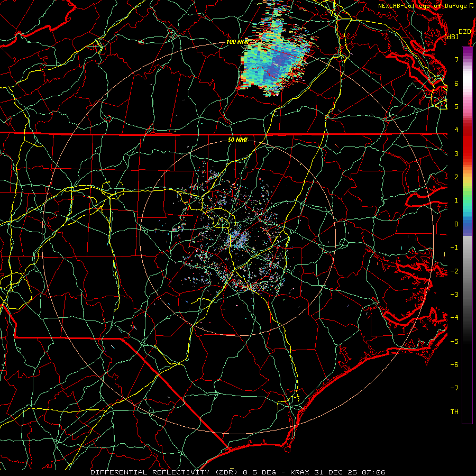Select the -2 value on color scale

(x=454, y=271)
